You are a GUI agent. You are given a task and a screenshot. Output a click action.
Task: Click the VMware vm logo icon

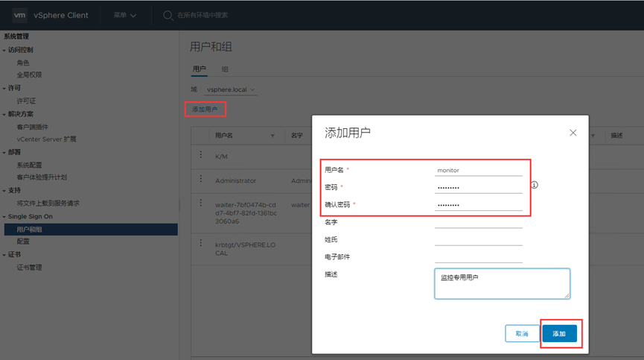click(x=19, y=15)
